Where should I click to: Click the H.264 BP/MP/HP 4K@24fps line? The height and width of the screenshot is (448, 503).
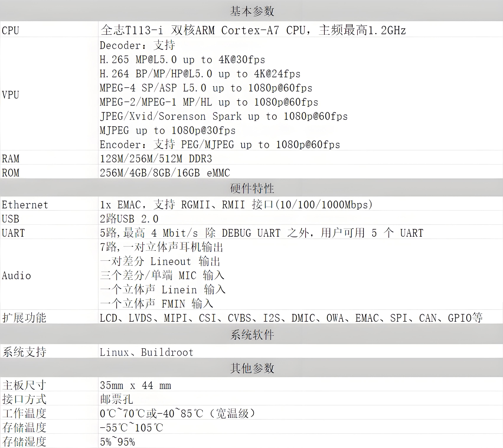(x=200, y=74)
